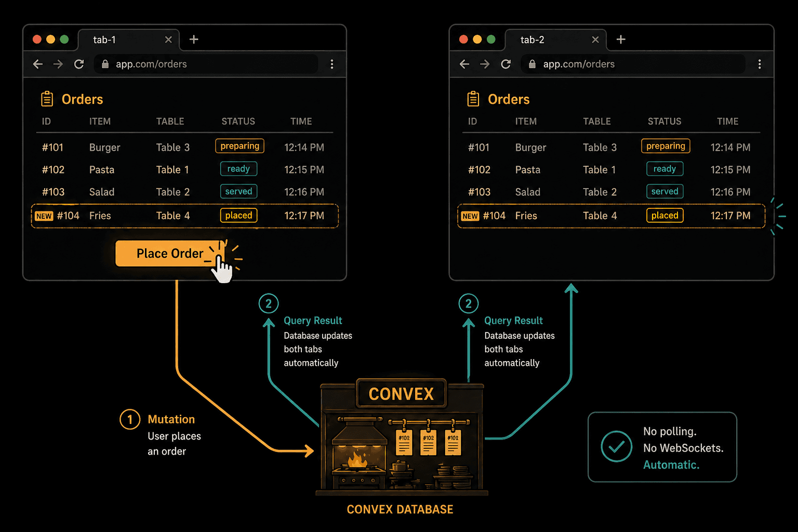The image size is (798, 532).
Task: Click the Orders clipboard icon in tab-2 window
Action: pos(473,99)
